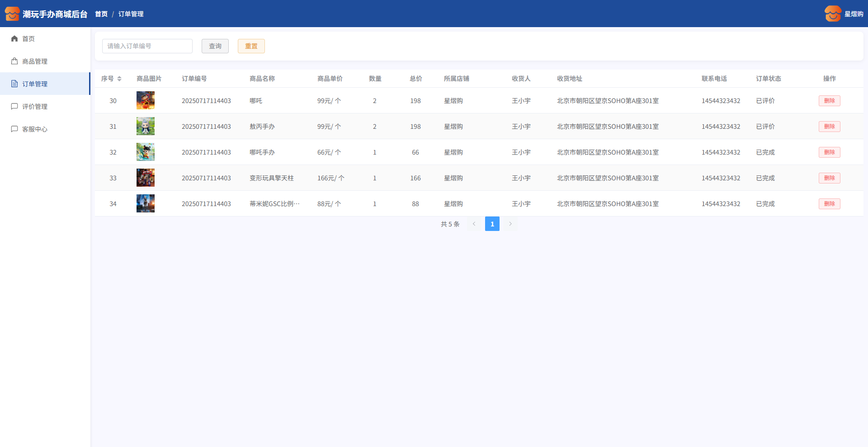Viewport: 868px width, 447px height.
Task: Click the home icon in sidebar
Action: tap(14, 39)
